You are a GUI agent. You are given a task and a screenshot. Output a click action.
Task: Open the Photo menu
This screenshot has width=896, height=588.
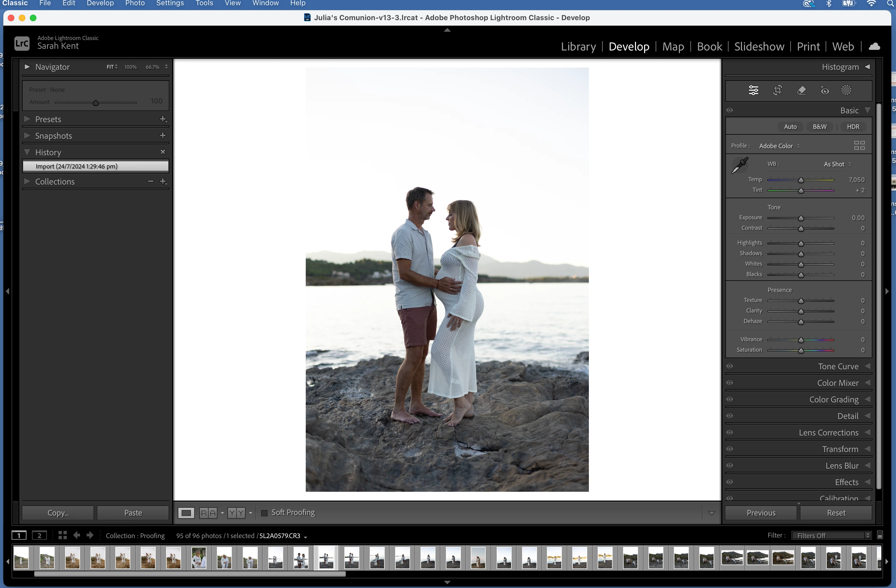135,3
